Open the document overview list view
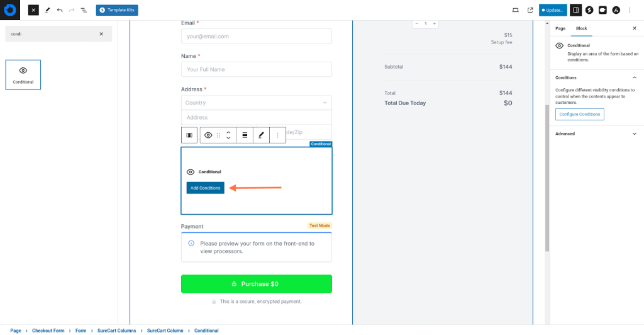The height and width of the screenshot is (335, 644). (x=84, y=10)
